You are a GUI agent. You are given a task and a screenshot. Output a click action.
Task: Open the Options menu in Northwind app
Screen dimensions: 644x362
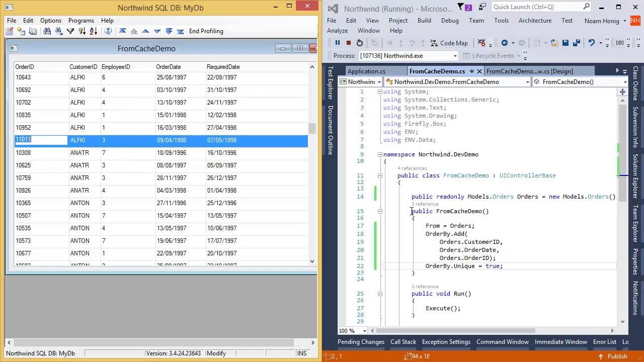click(51, 21)
